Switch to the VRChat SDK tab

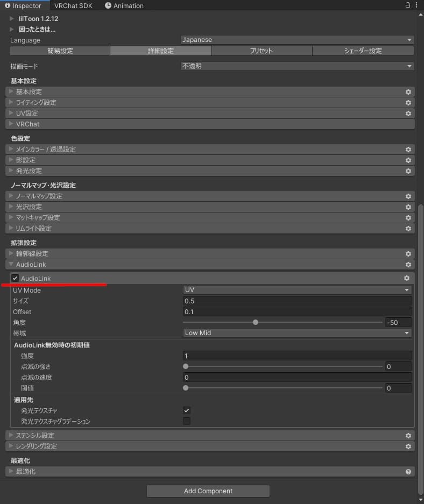pos(73,5)
